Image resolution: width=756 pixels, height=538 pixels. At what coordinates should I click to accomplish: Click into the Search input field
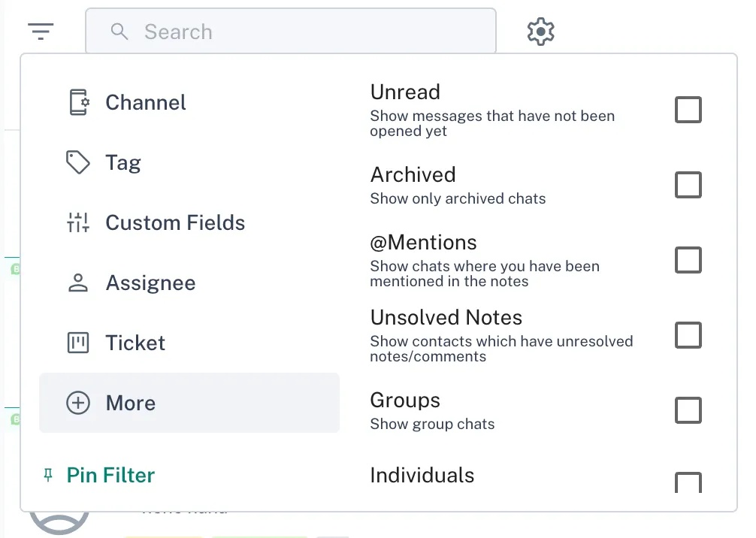(301, 32)
